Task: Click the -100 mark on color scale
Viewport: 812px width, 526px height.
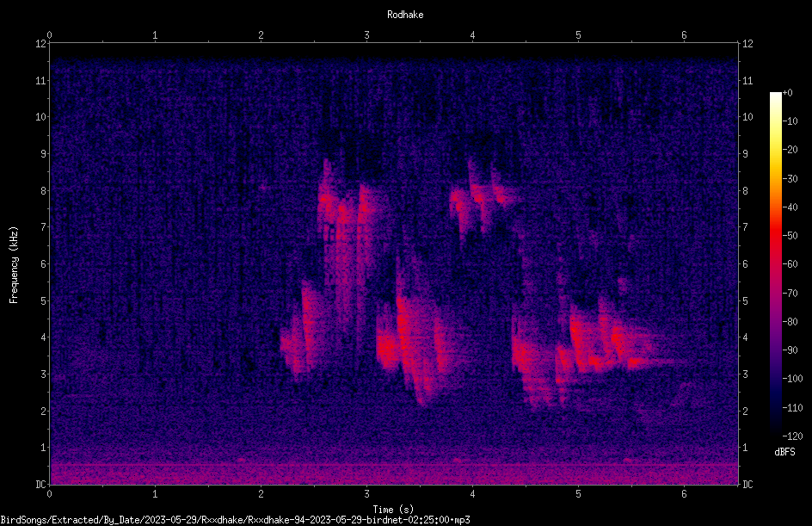Action: [792, 379]
